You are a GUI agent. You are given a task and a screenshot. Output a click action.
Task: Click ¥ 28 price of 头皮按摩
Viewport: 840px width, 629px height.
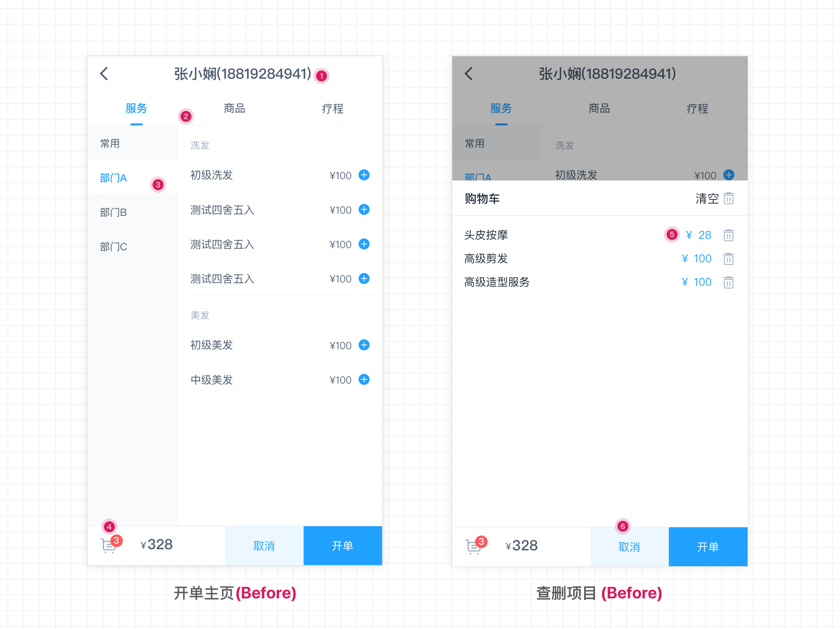pyautogui.click(x=698, y=235)
